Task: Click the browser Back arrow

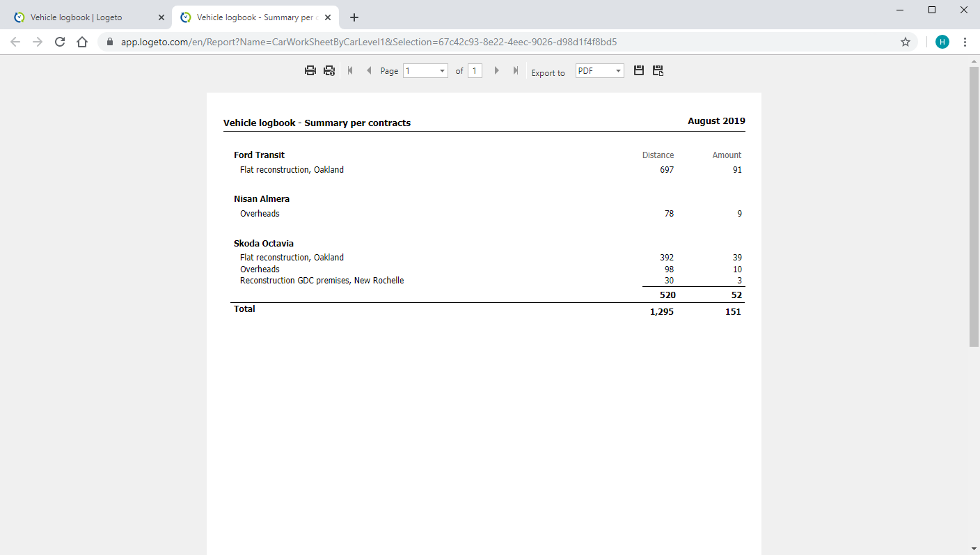Action: tap(15, 42)
